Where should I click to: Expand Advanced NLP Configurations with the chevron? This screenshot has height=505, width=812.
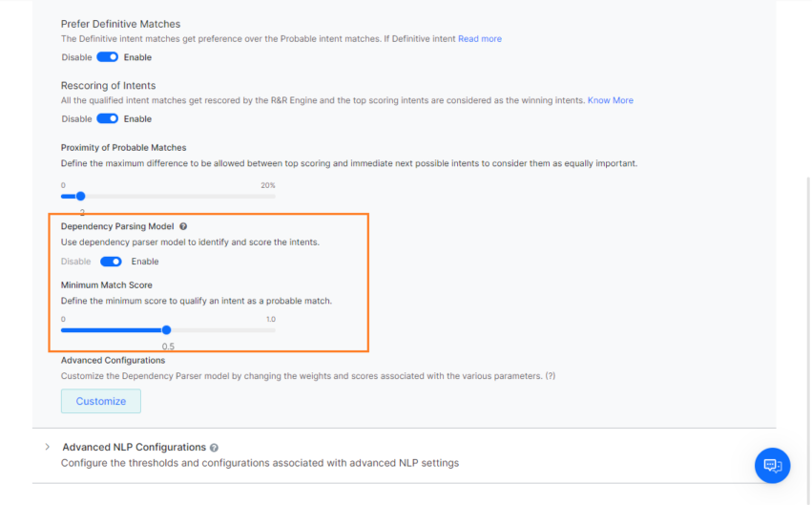pyautogui.click(x=47, y=447)
